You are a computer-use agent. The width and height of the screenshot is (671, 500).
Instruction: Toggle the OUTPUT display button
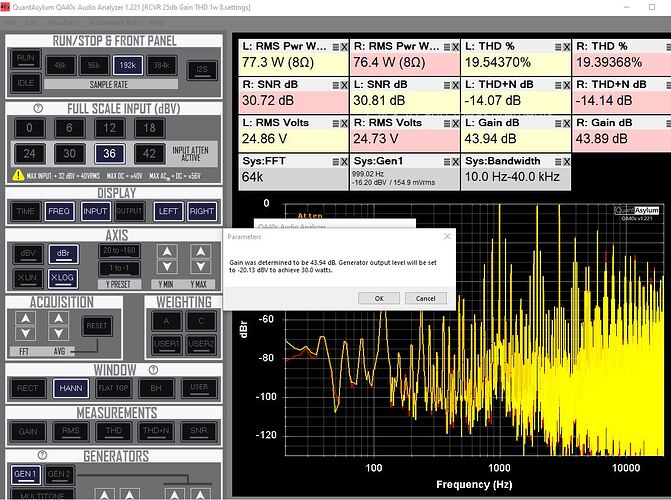(x=129, y=211)
